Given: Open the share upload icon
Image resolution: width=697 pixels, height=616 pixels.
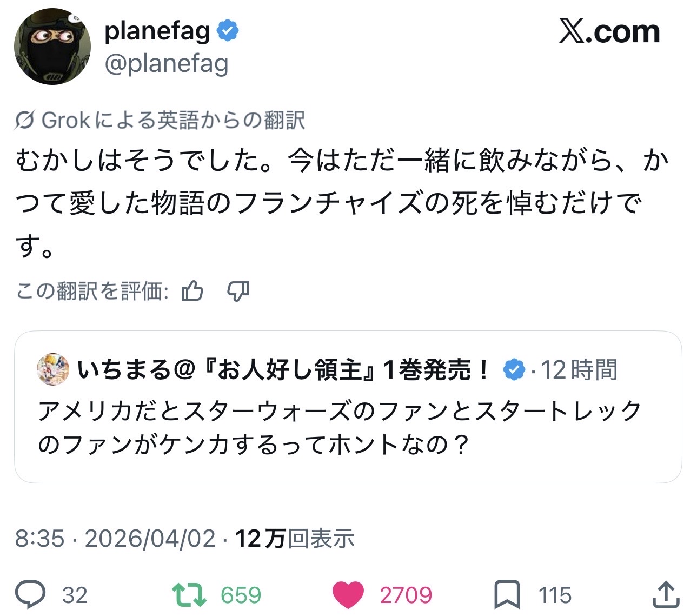Looking at the screenshot, I should point(666,594).
